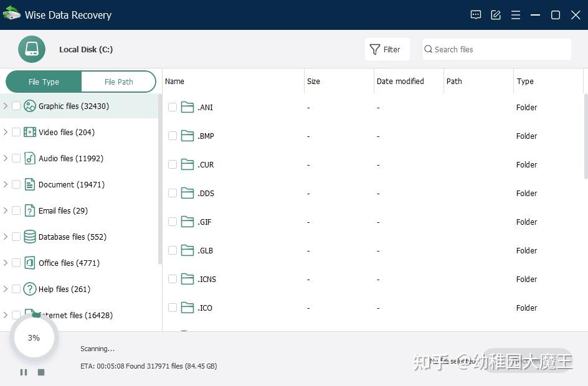Click the edit note icon in title bar

point(496,15)
